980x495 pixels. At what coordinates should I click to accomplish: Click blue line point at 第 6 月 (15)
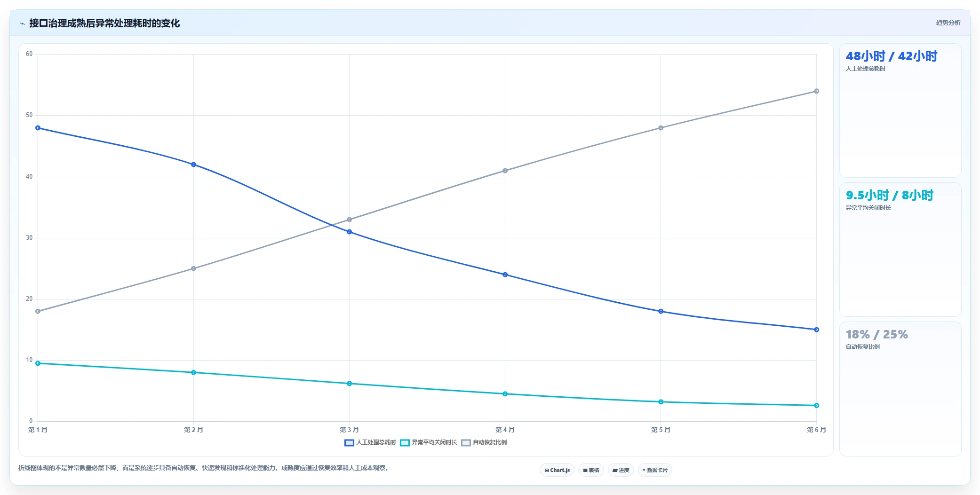[x=816, y=330]
